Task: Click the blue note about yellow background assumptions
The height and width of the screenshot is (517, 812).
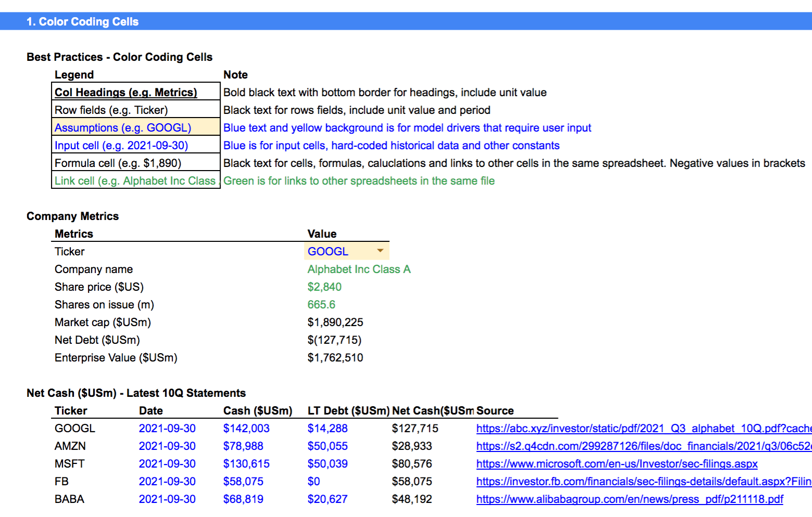Action: pyautogui.click(x=407, y=128)
